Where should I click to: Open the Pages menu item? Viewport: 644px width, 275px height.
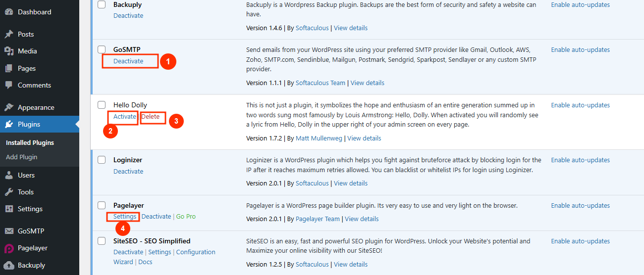[x=27, y=68]
